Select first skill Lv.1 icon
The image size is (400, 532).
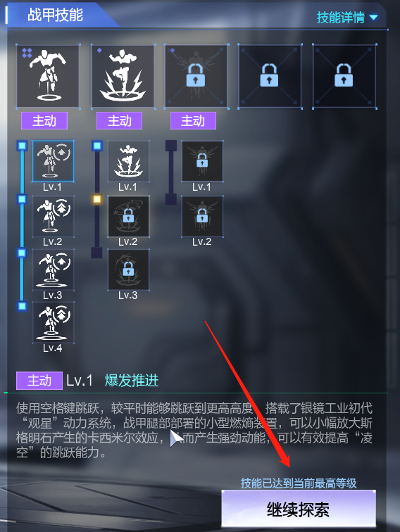click(53, 161)
